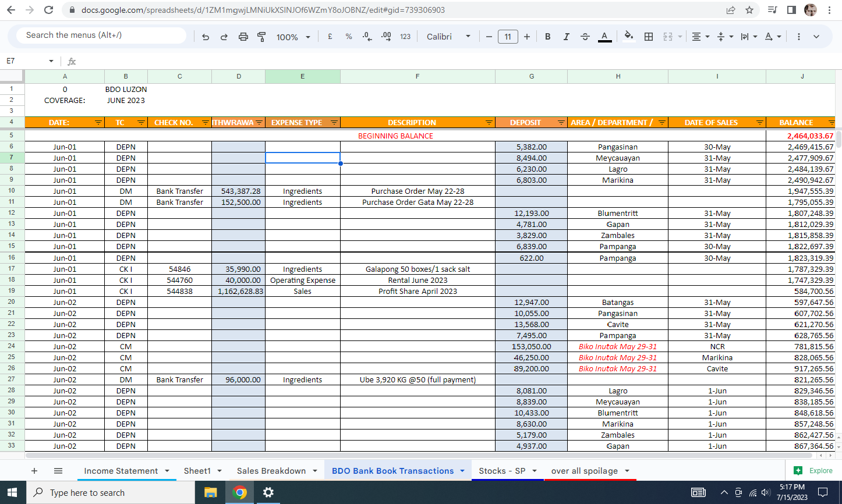Image resolution: width=842 pixels, height=504 pixels.
Task: Toggle bold formatting
Action: 547,37
